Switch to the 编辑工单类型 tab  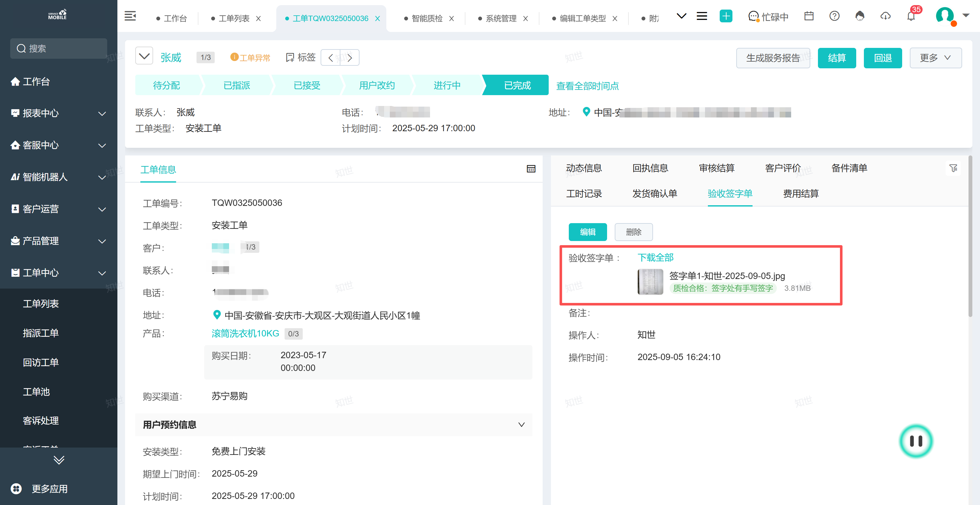click(x=579, y=18)
